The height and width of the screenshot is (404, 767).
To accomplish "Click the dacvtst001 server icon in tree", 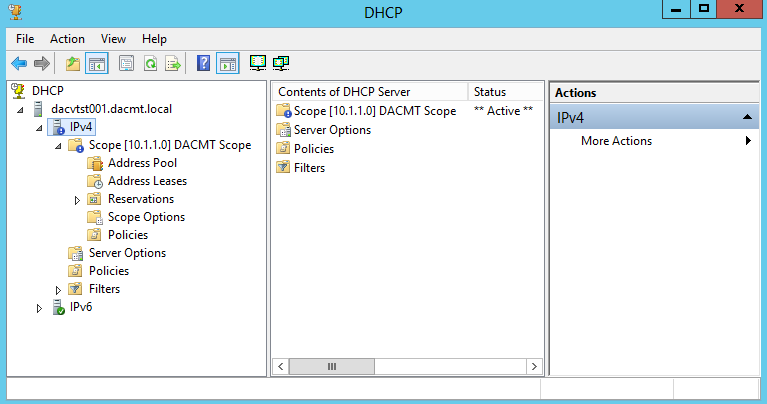I will click(38, 109).
